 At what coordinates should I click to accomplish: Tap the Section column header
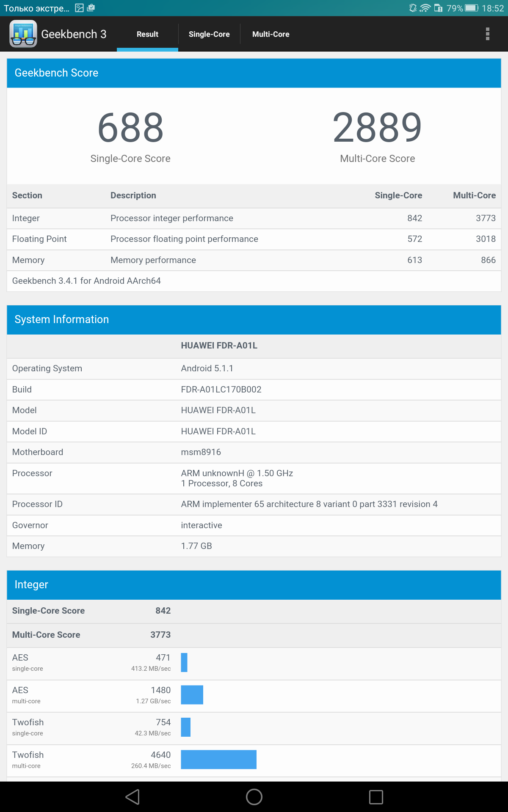[x=27, y=195]
